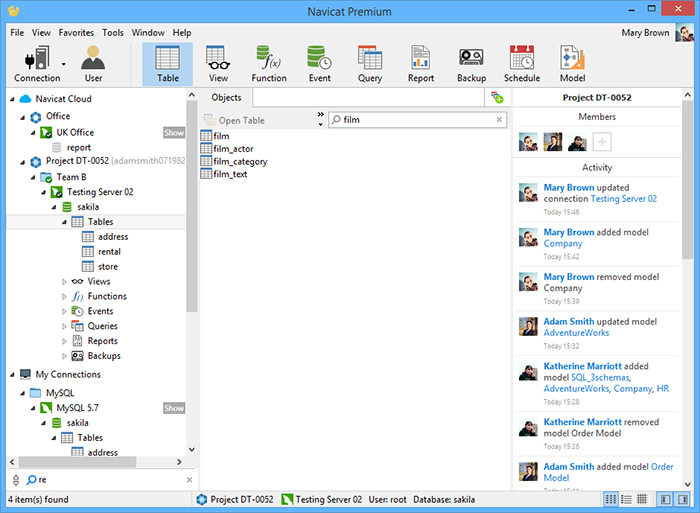Screen dimensions: 700x513
Task: Switch to the Objects tab
Action: point(226,97)
